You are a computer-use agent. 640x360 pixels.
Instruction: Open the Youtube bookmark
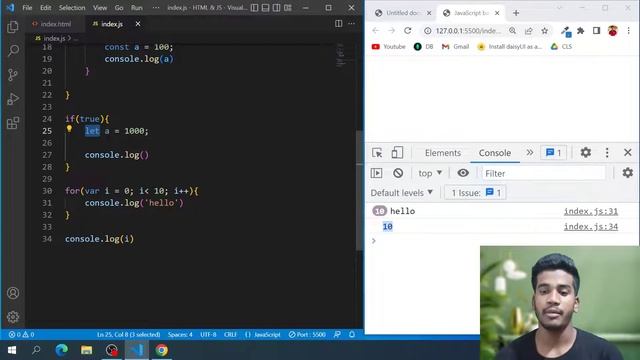pyautogui.click(x=389, y=47)
